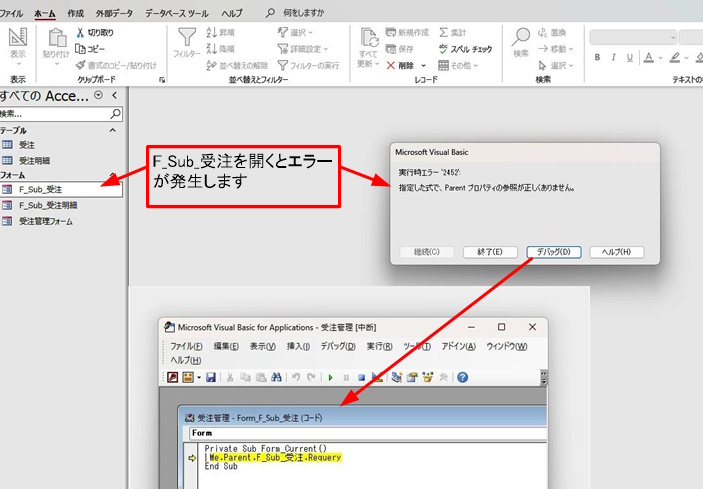Open the View (表示) ruler icon

pyautogui.click(x=18, y=37)
